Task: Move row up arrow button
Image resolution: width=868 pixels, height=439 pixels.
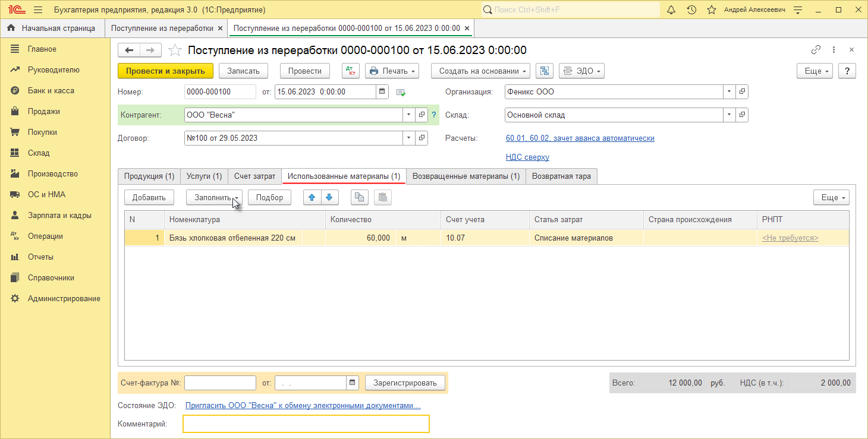Action: pyautogui.click(x=312, y=198)
